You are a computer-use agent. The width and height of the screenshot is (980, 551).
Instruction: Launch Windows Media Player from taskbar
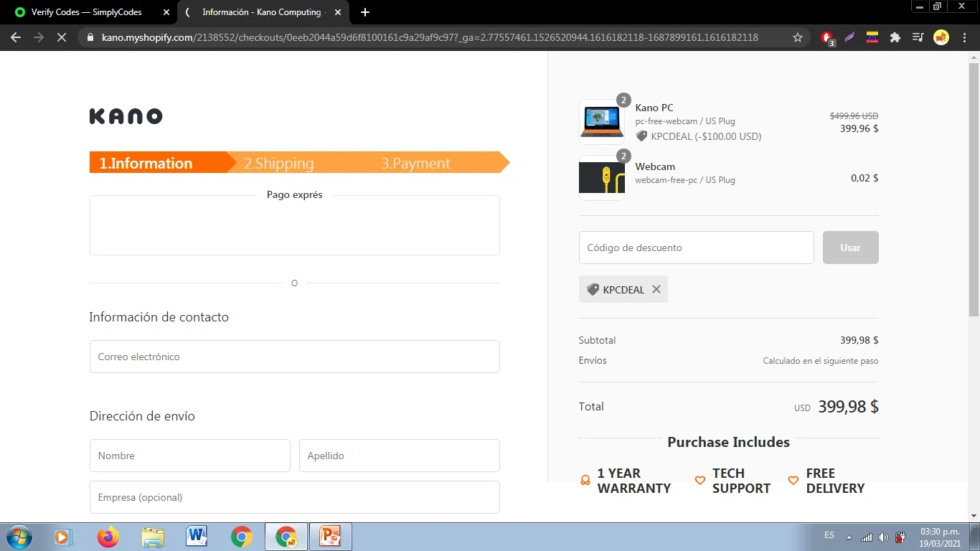click(63, 537)
